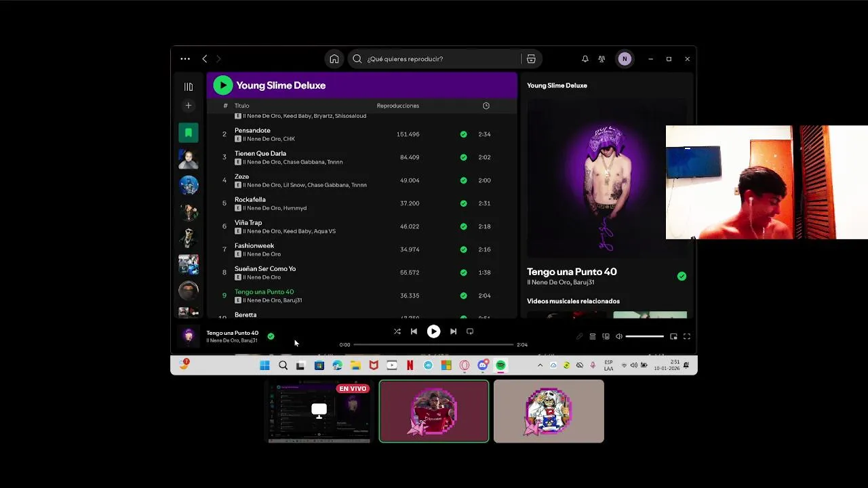
Task: Open Netflix from the taskbar
Action: [x=410, y=365]
